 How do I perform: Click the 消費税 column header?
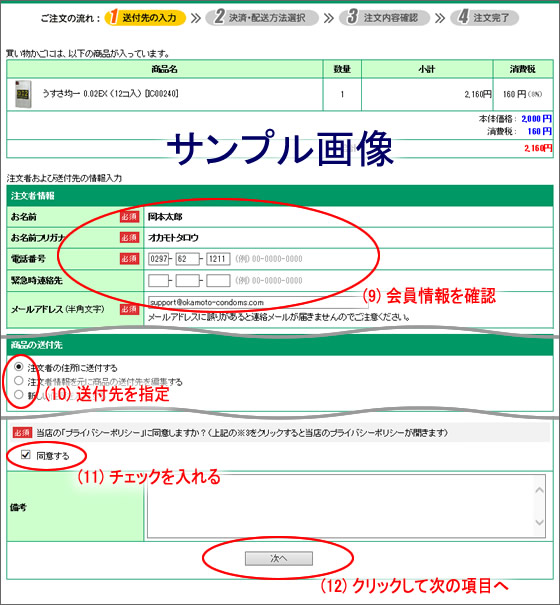pos(523,69)
